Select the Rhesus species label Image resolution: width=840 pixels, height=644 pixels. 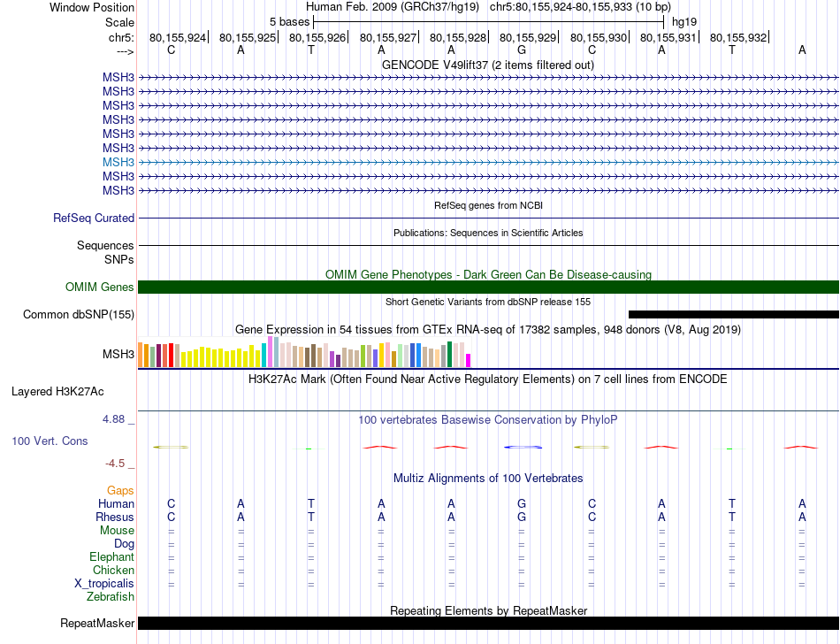(115, 517)
